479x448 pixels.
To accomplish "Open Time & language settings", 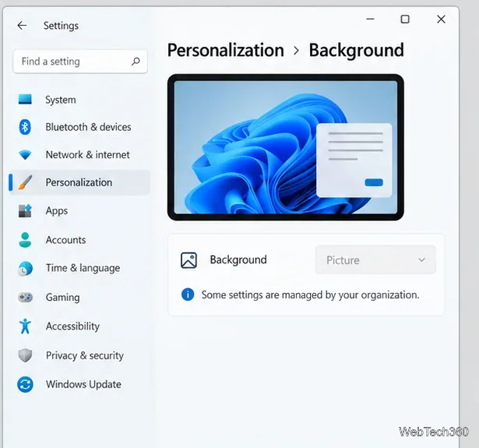I will tap(80, 268).
